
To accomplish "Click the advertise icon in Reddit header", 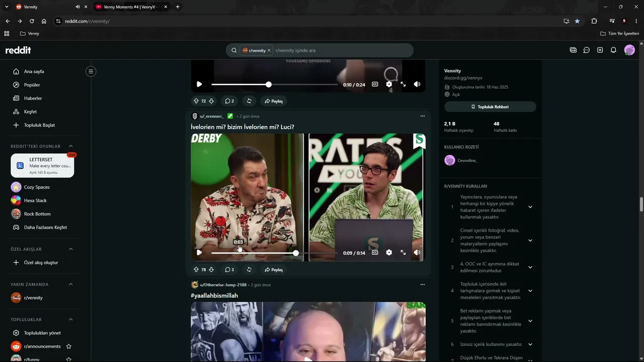I will tap(573, 50).
